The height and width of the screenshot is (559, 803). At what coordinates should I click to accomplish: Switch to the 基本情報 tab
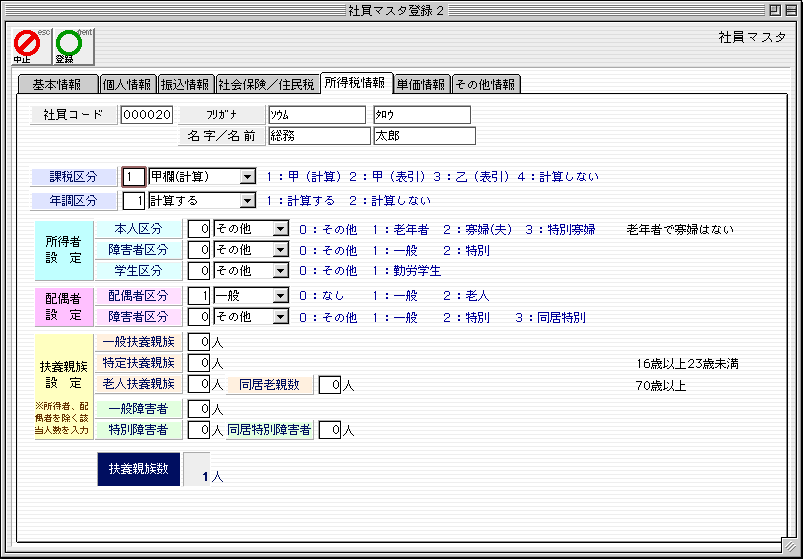[x=57, y=84]
